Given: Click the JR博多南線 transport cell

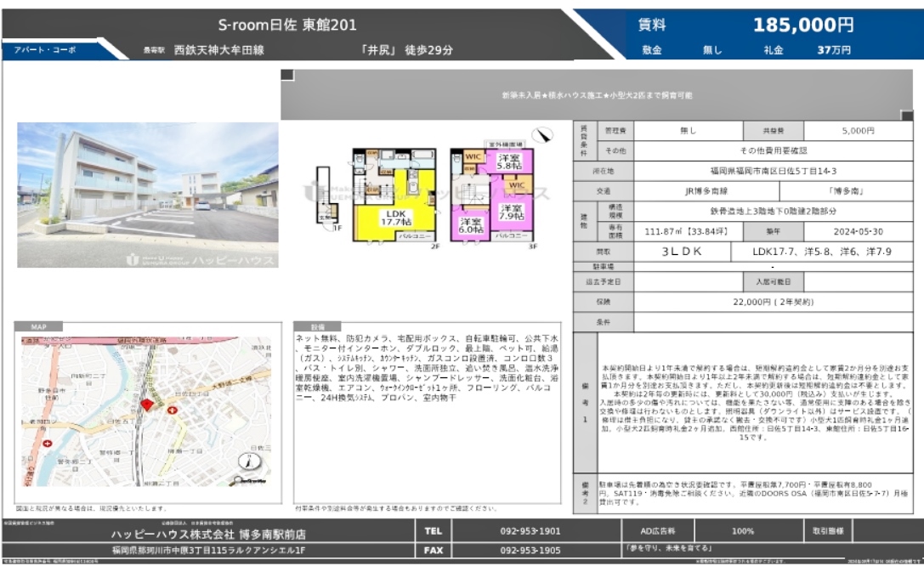Looking at the screenshot, I should (x=706, y=191).
